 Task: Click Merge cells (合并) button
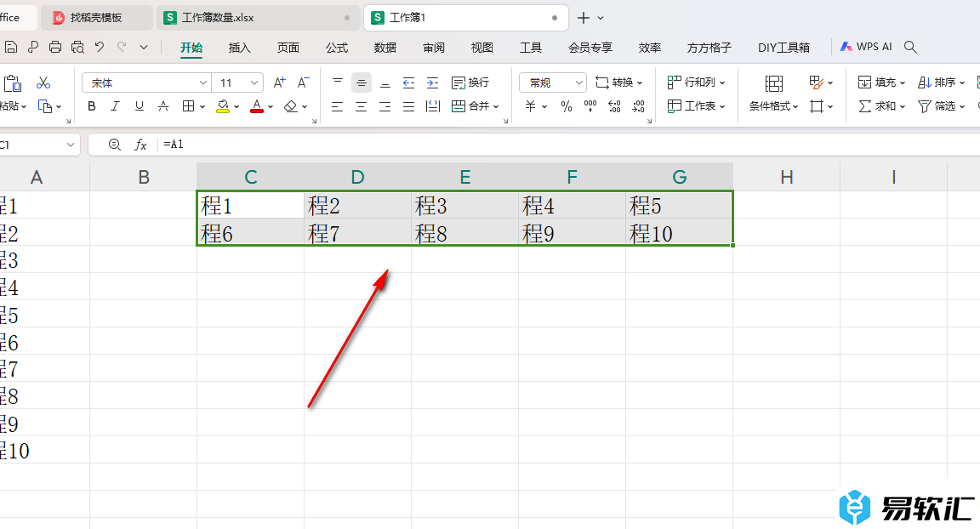coord(475,106)
